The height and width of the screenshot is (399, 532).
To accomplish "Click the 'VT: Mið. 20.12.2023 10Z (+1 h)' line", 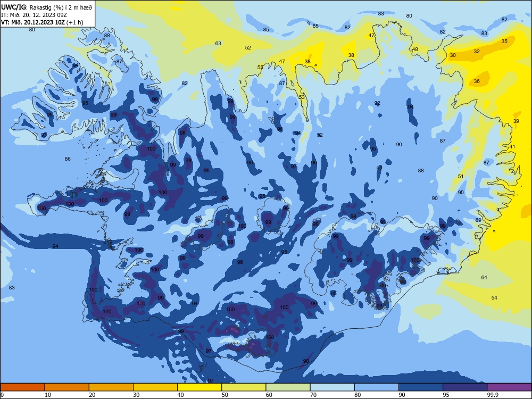I will (42, 23).
